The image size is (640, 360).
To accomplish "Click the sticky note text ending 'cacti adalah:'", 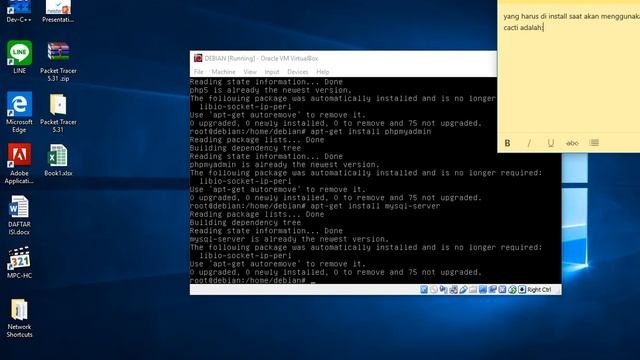I will point(524,28).
